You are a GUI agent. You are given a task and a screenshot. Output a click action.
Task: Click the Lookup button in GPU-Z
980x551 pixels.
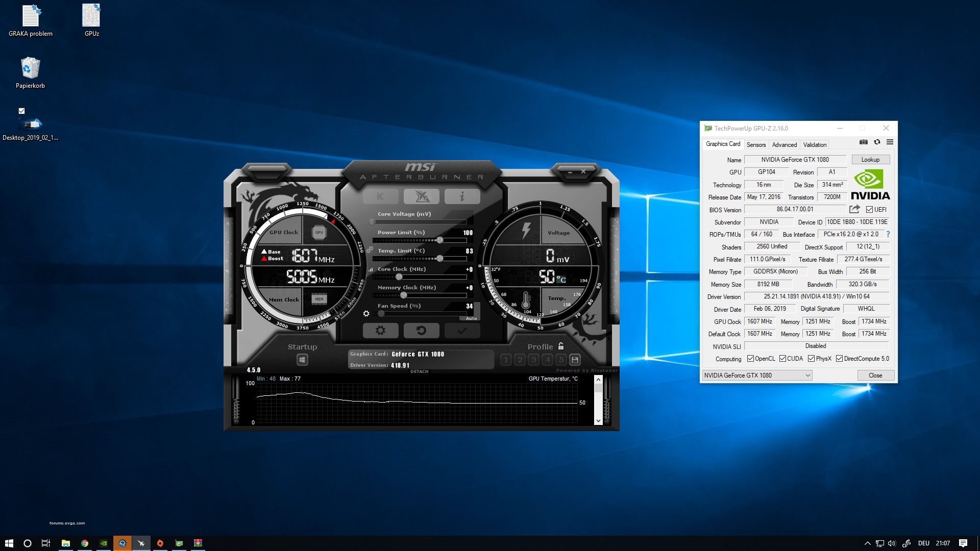coord(870,160)
